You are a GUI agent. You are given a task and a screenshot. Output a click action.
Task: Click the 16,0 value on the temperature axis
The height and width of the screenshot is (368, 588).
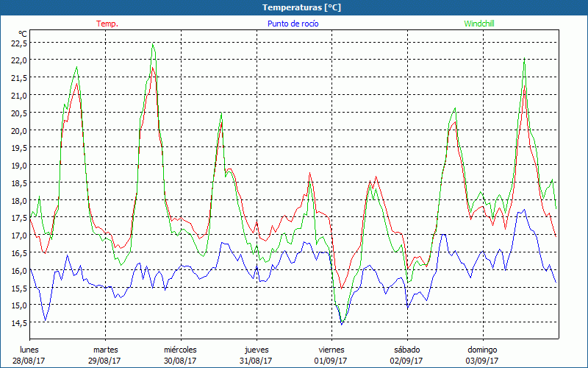pos(18,270)
